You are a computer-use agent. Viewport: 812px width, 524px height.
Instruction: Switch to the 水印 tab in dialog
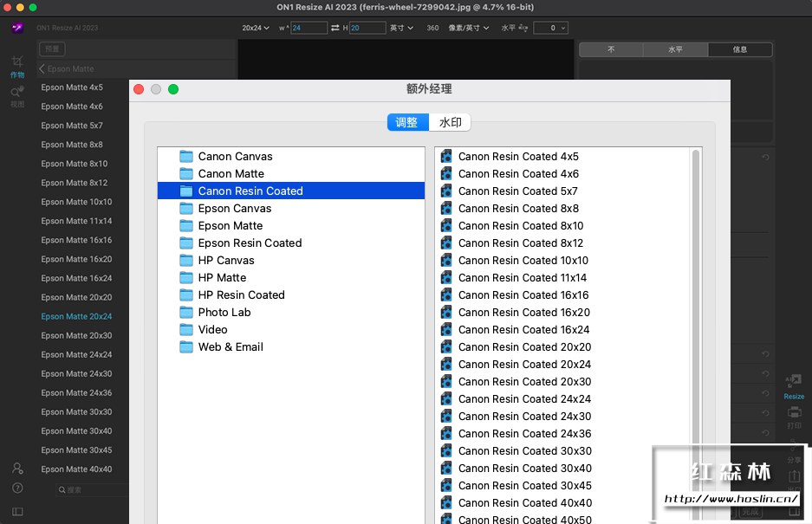450,122
